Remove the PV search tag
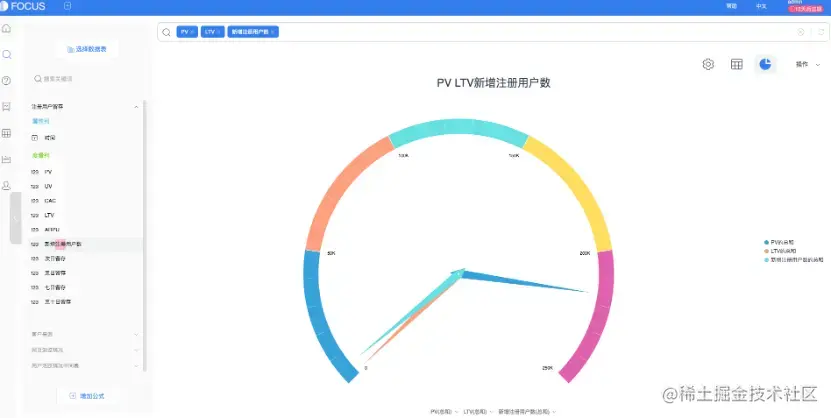Screen dimensions: 832x418 pyautogui.click(x=192, y=32)
